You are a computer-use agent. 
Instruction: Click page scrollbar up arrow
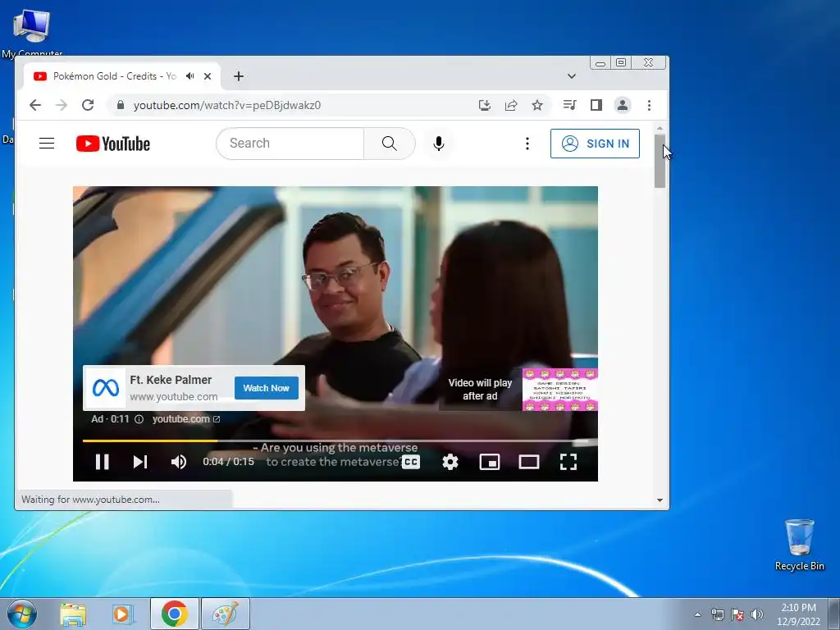(660, 129)
